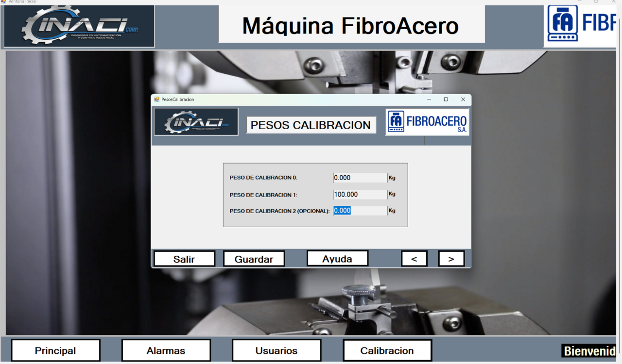Maximize the PesosCalibracion dialog window
Image resolution: width=622 pixels, height=364 pixels.
tap(446, 99)
